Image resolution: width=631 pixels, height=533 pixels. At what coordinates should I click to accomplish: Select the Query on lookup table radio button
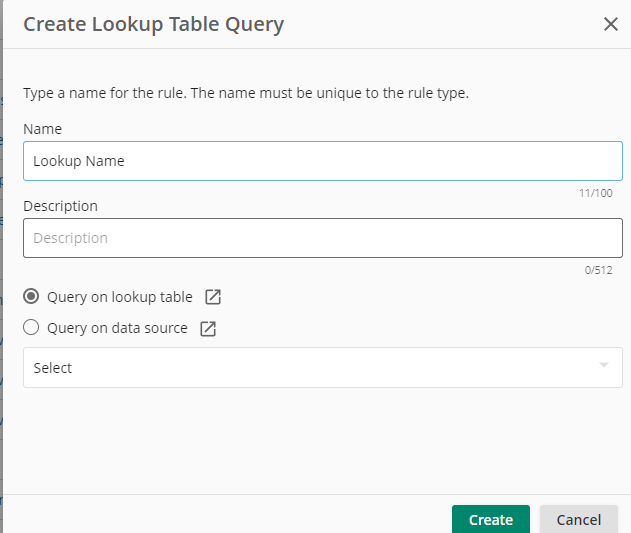pos(31,296)
